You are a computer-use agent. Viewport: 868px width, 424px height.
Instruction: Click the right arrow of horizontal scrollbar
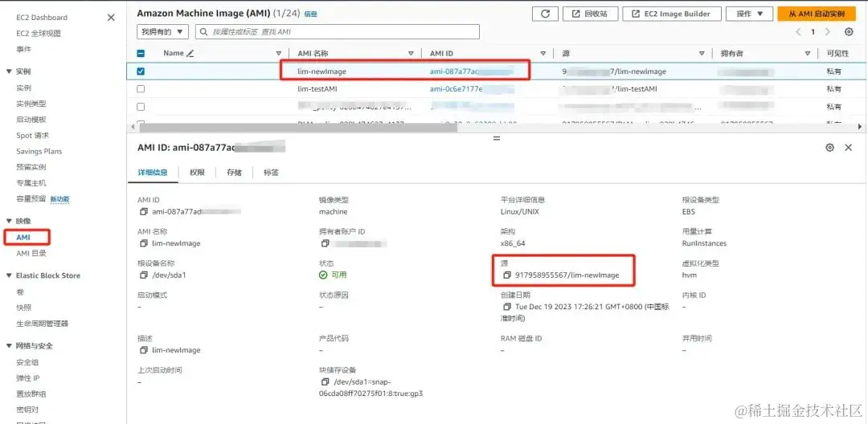pyautogui.click(x=860, y=127)
